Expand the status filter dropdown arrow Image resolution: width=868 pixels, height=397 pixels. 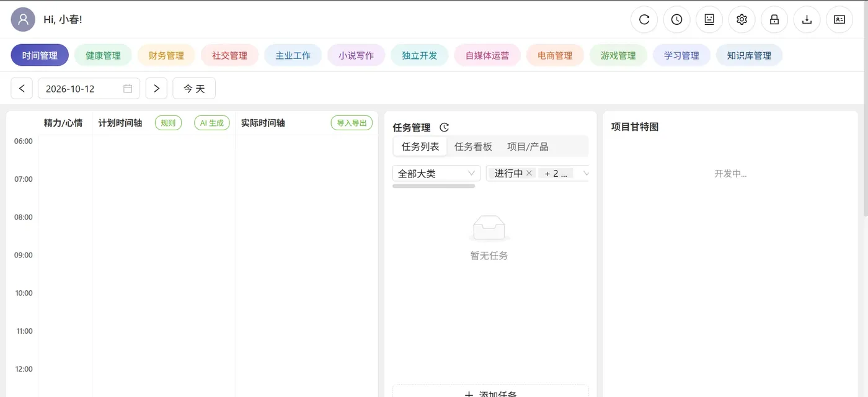(x=585, y=173)
